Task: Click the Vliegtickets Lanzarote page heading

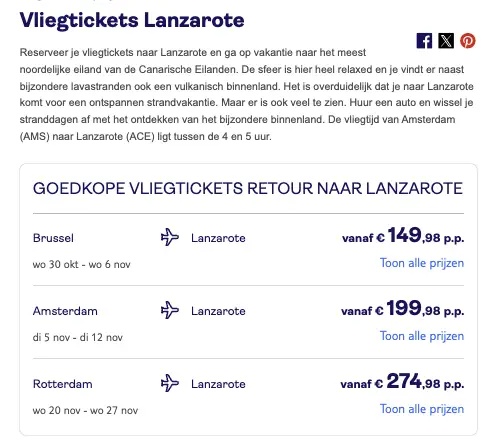Action: tap(132, 20)
